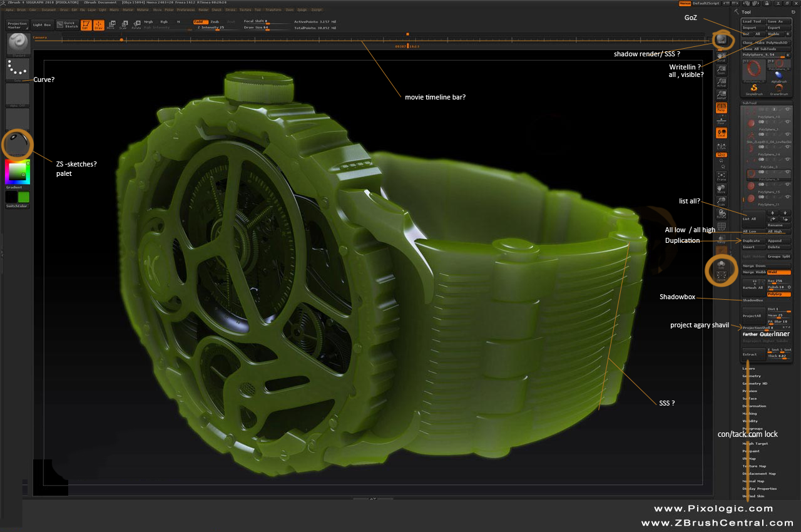The width and height of the screenshot is (801, 532).
Task: Open the Preferences menu
Action: 185,10
